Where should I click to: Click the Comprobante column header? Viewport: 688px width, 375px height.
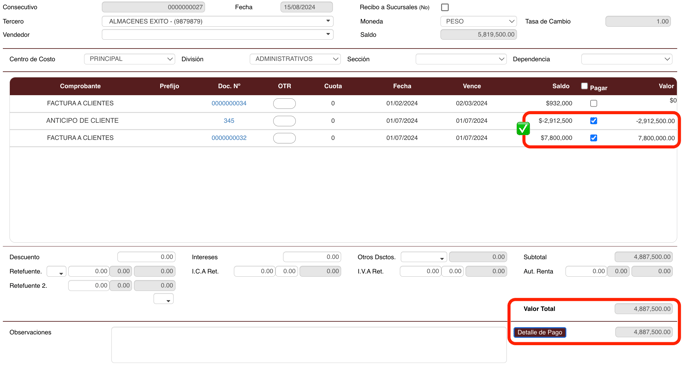80,86
